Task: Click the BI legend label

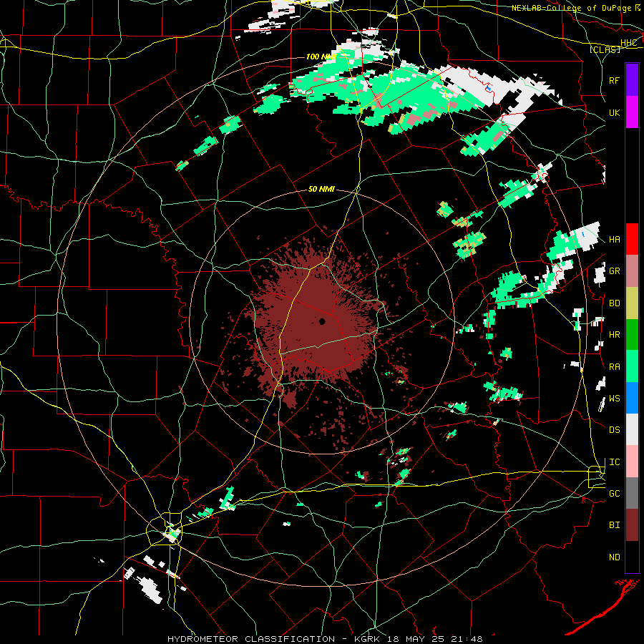Action: coord(615,525)
